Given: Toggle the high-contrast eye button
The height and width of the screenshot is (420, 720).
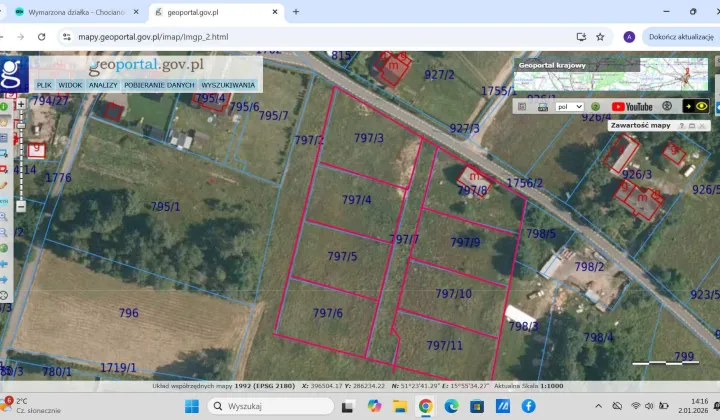Looking at the screenshot, I should 696,106.
